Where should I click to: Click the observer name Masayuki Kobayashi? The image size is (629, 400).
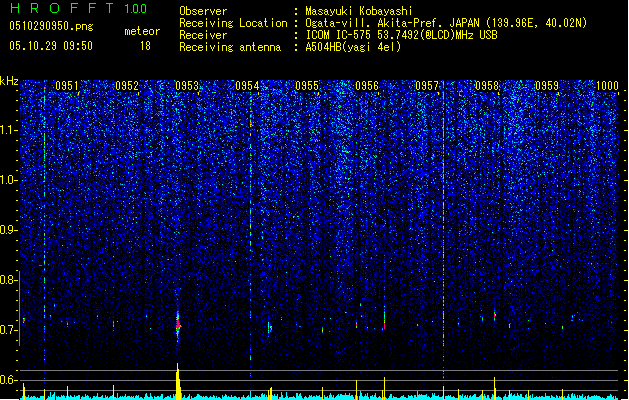point(359,11)
